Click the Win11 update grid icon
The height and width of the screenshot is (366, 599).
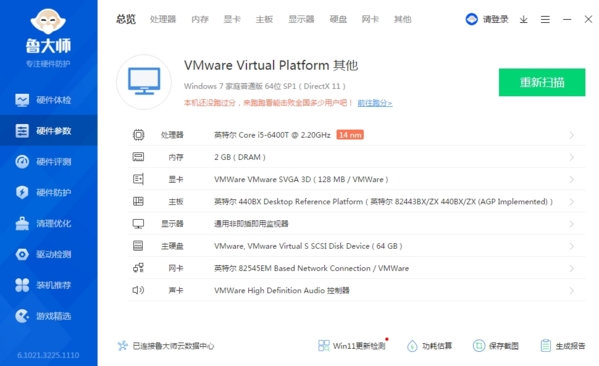[x=324, y=346]
